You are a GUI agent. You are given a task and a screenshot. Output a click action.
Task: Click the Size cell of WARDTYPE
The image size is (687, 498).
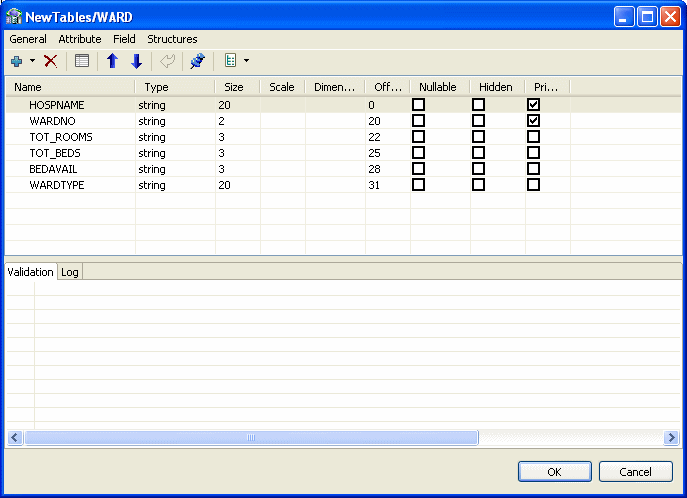click(x=238, y=185)
